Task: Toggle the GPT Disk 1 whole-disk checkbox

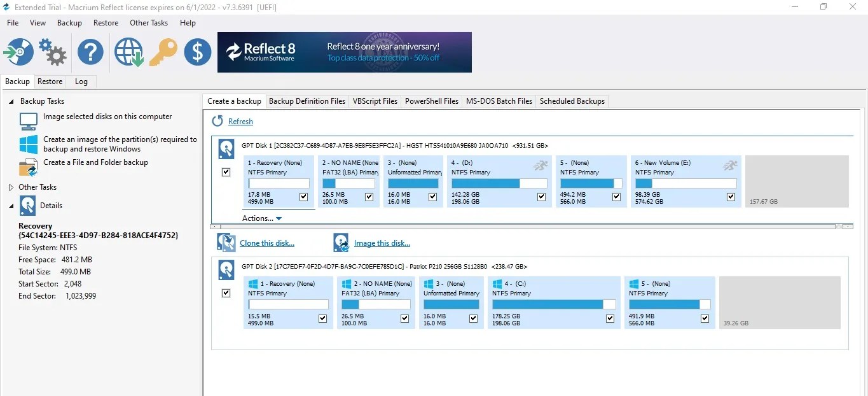Action: pos(226,173)
